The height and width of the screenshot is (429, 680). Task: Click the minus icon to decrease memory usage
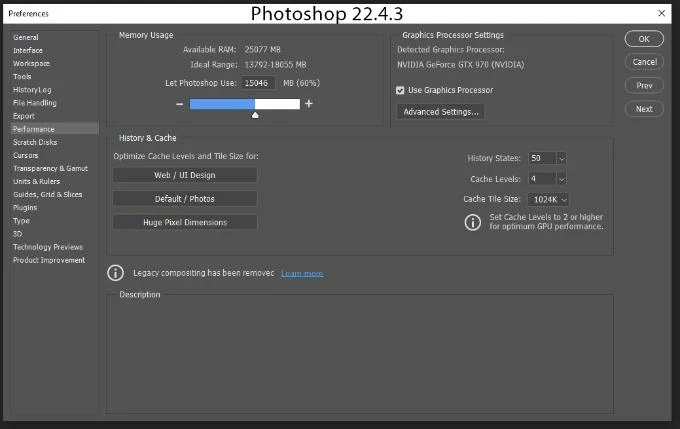point(180,104)
